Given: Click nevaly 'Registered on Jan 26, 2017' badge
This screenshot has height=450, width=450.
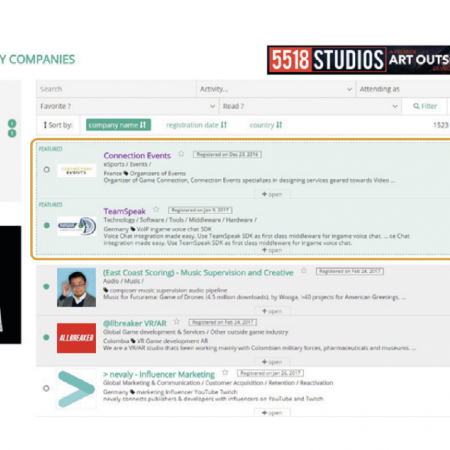Looking at the screenshot, I should pyautogui.click(x=270, y=373).
